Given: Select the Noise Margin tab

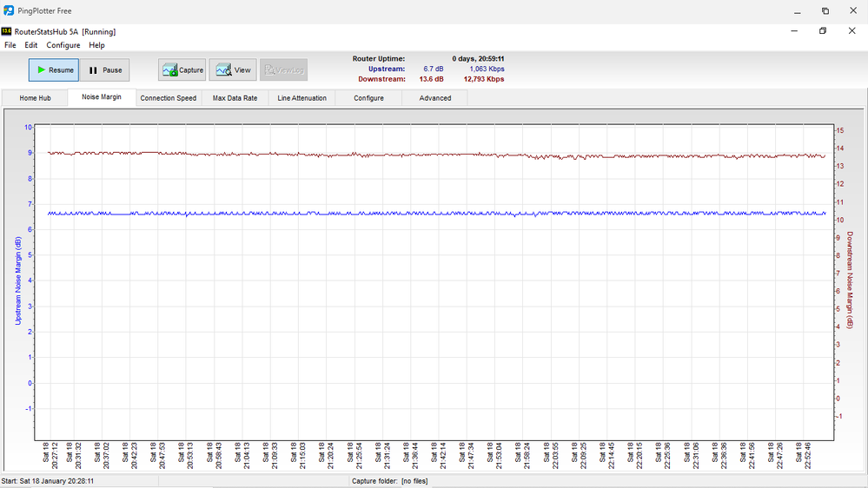Looking at the screenshot, I should [102, 97].
